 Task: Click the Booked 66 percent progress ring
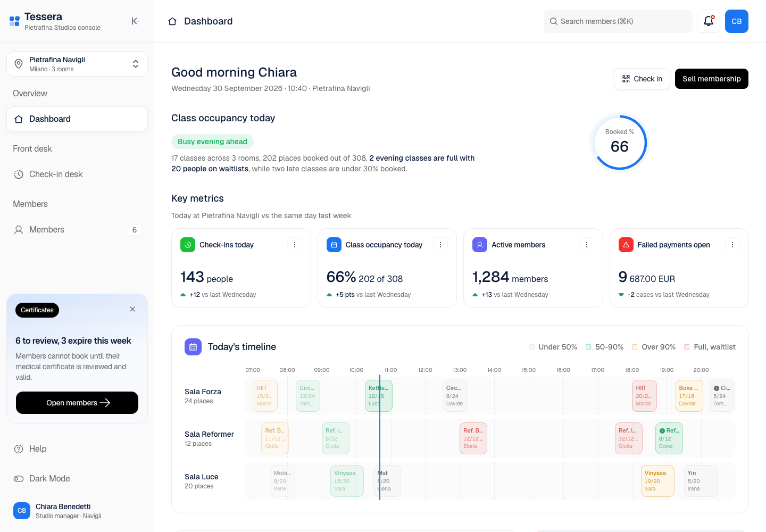click(620, 143)
